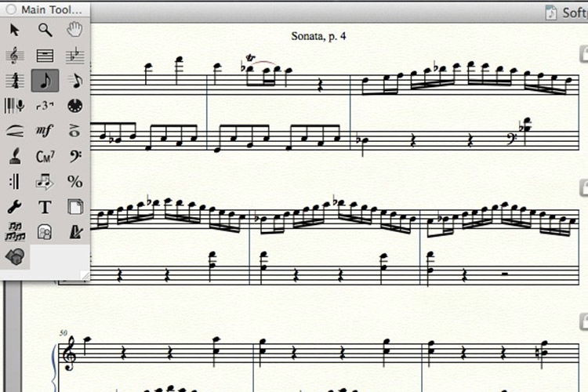Select the Time Signature tool

(x=15, y=81)
